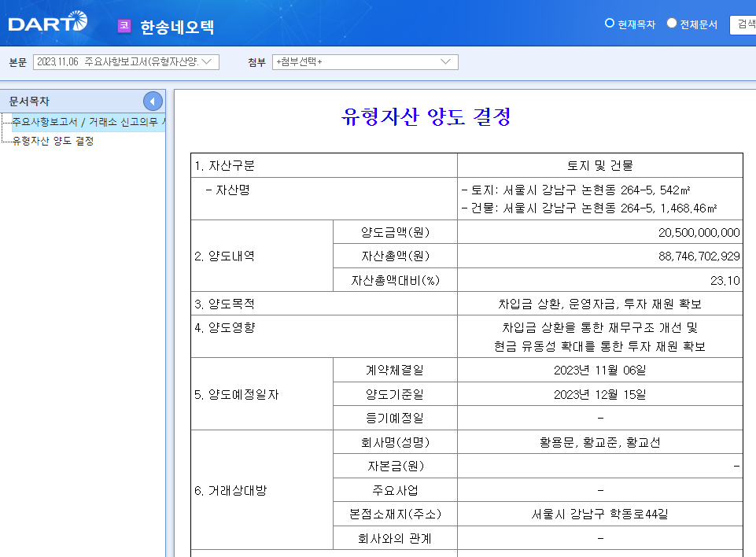Click the 문서목차 panel header

tap(30, 101)
